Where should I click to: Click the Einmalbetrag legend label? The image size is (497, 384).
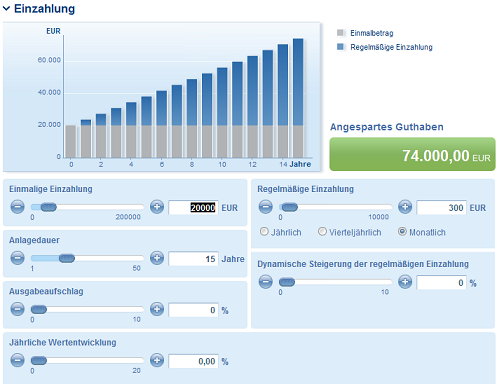coord(372,33)
